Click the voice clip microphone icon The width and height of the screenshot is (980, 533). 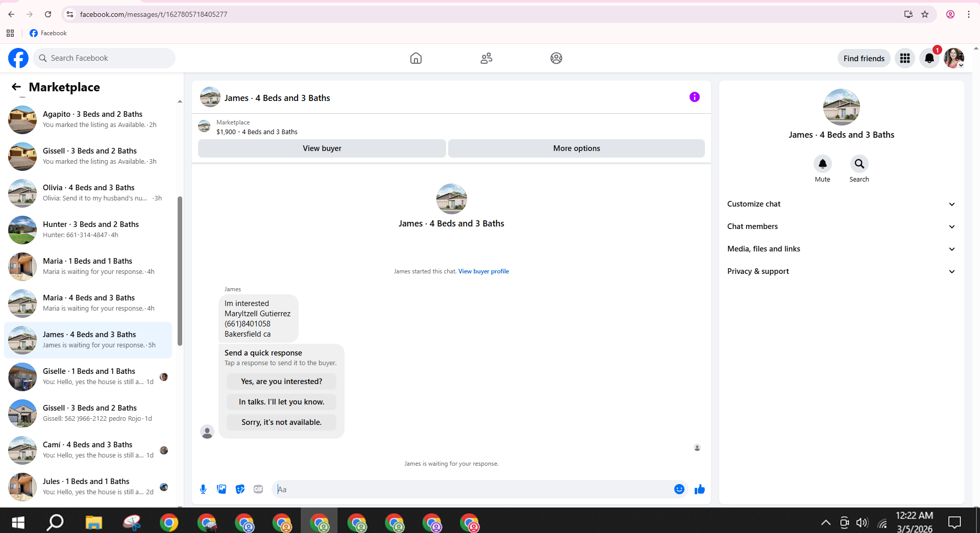coord(203,489)
